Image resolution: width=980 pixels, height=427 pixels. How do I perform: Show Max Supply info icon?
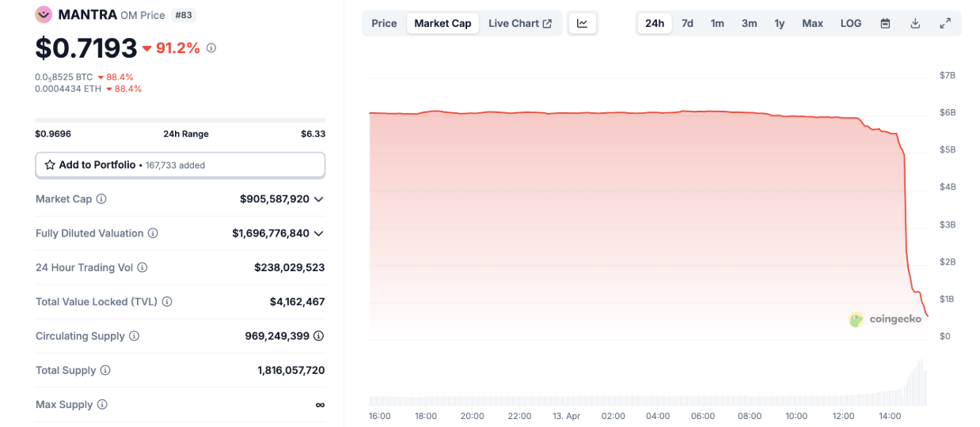point(102,405)
